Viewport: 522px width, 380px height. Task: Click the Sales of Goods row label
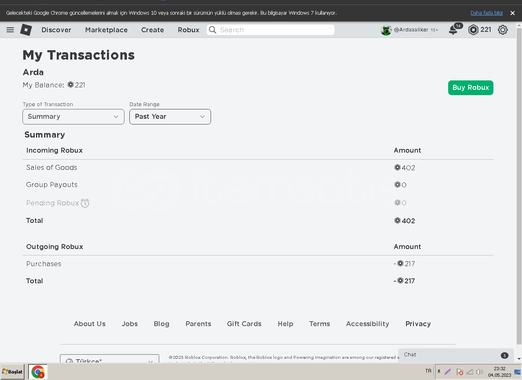(52, 168)
